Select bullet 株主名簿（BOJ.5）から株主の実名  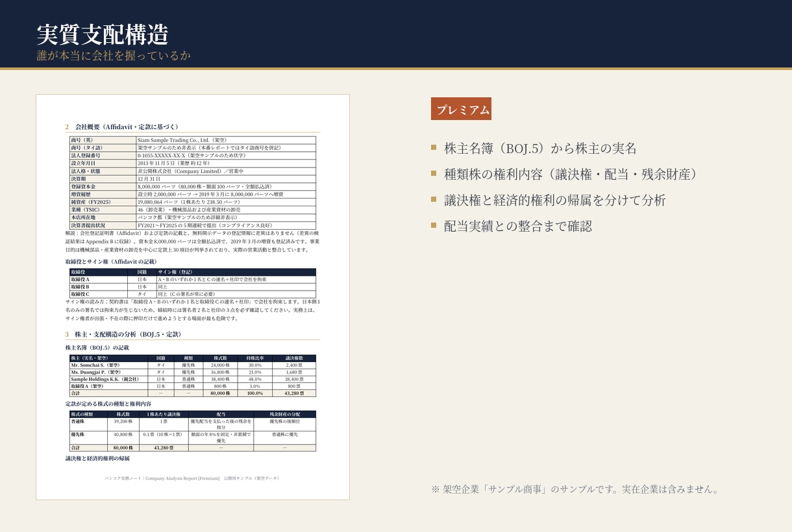540,148
